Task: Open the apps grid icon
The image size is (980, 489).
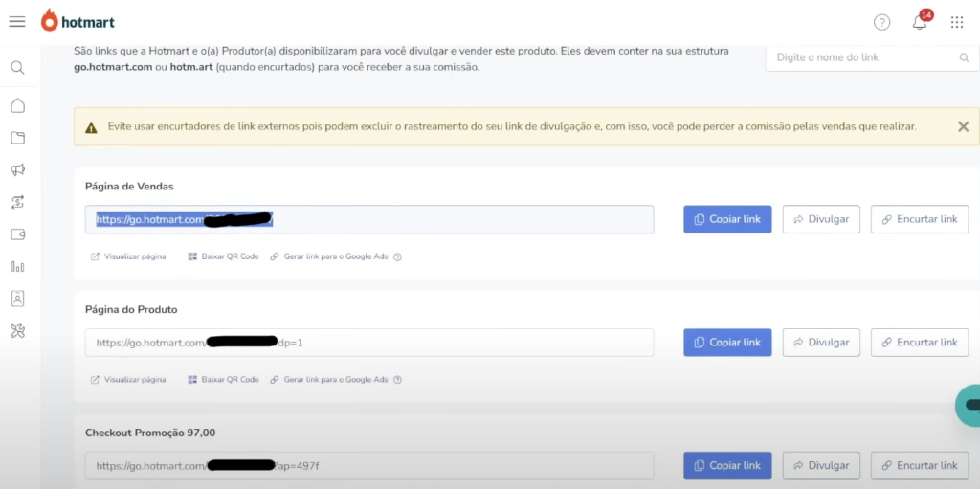Action: [957, 23]
